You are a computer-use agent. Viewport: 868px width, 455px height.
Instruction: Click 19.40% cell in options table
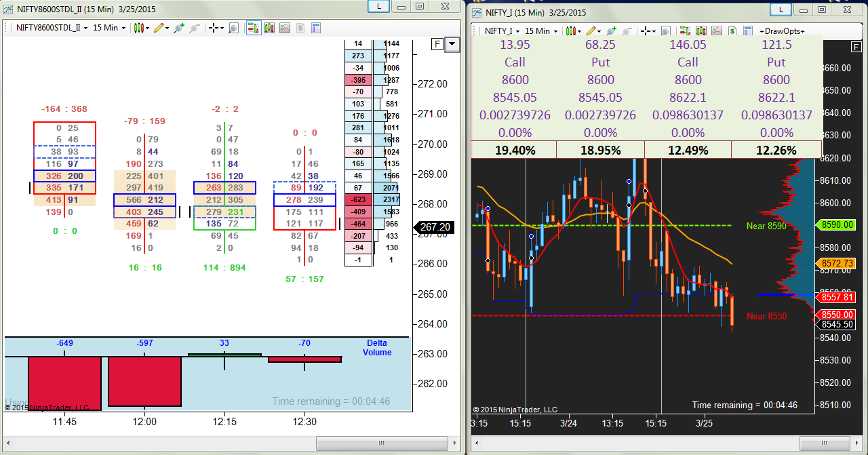click(513, 151)
